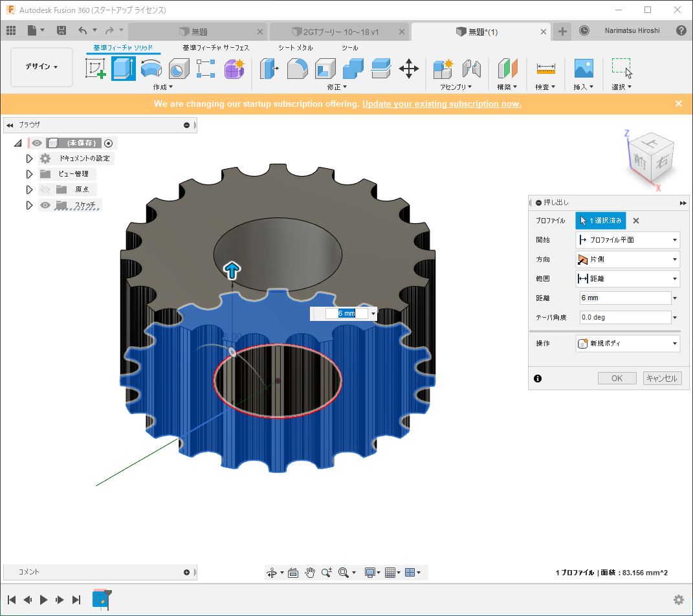This screenshot has width=693, height=616.
Task: Click the Update your existing subscription link
Action: [441, 104]
